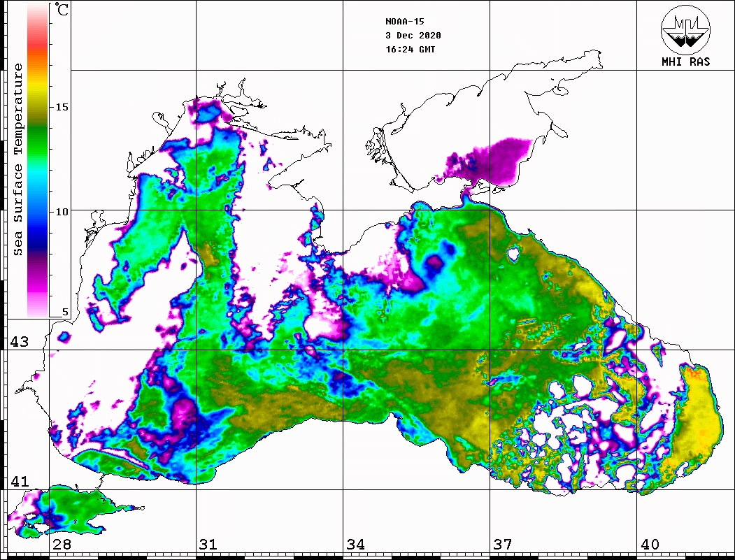
Task: Click latitude label 41
Action: tap(20, 481)
